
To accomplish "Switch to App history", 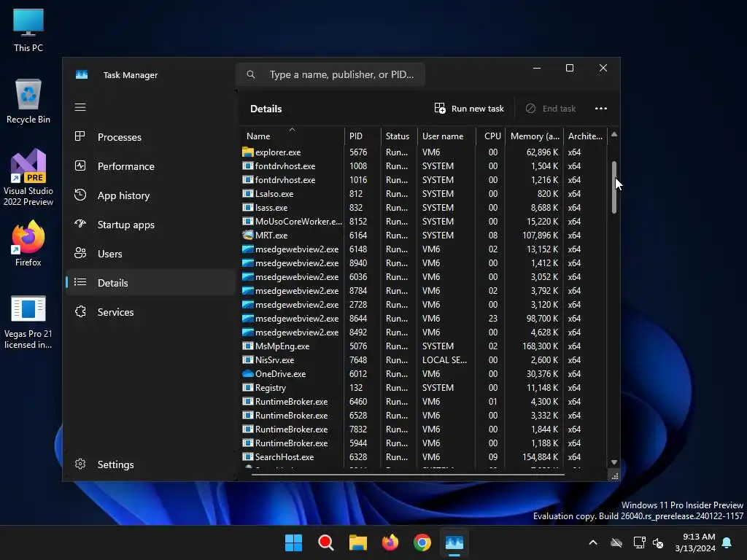I will point(150,195).
